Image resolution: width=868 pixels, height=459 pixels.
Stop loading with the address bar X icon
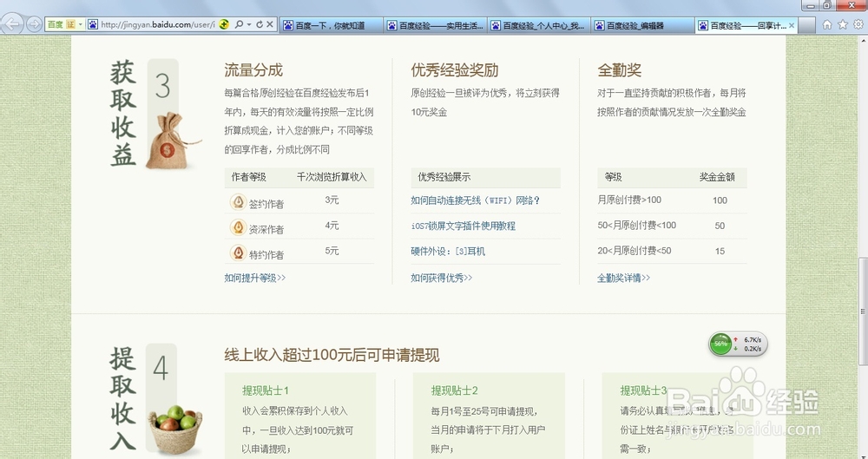(270, 24)
